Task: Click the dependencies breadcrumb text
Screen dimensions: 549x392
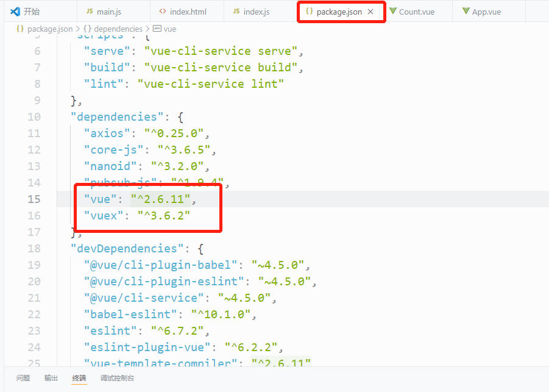Action: pos(119,28)
